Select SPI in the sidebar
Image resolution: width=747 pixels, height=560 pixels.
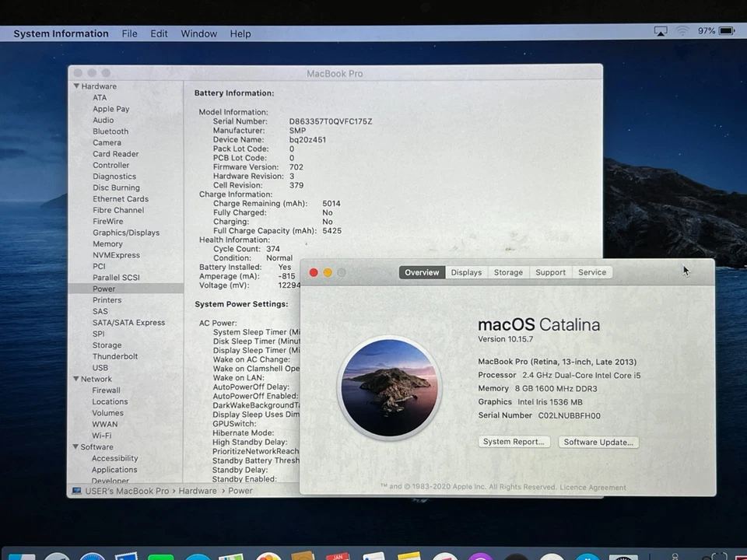tap(98, 334)
